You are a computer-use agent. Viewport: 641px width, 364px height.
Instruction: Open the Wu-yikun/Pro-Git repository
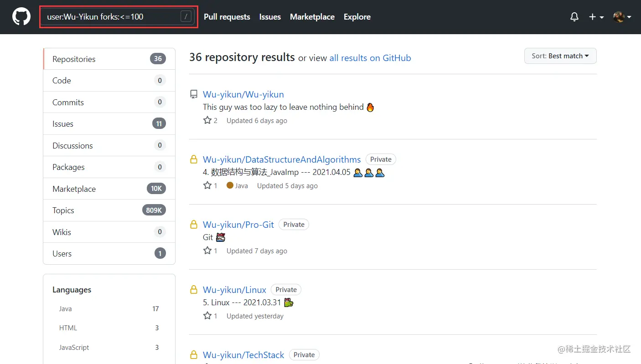click(x=238, y=225)
